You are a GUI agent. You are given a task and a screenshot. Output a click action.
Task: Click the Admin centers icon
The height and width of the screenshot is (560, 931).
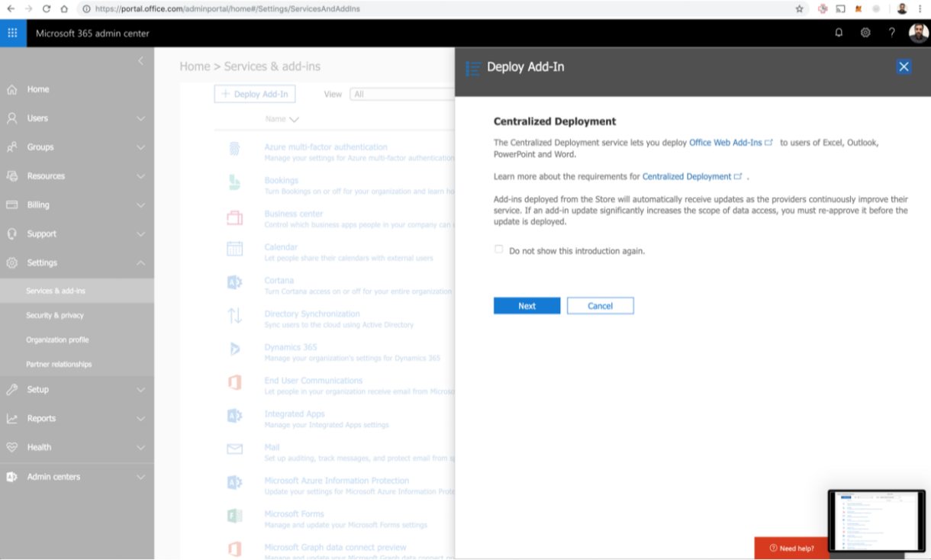[x=12, y=477]
